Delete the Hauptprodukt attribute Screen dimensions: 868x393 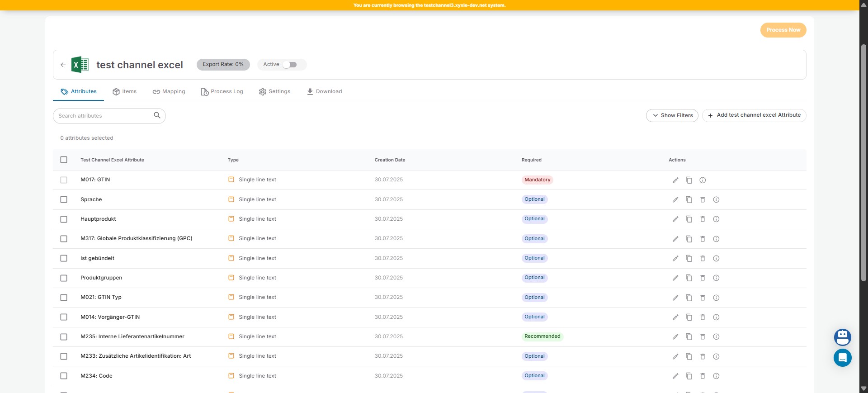pos(702,219)
